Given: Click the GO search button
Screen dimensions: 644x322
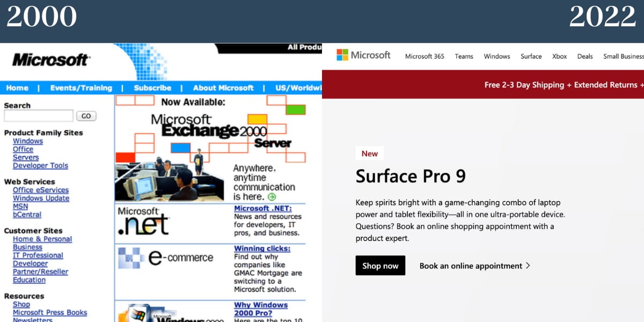Looking at the screenshot, I should coord(86,116).
